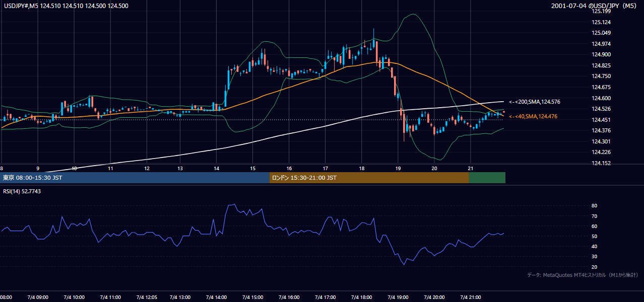This screenshot has height=302, width=644.
Task: Click the orange 40 SMA 124.476 label
Action: click(x=533, y=117)
